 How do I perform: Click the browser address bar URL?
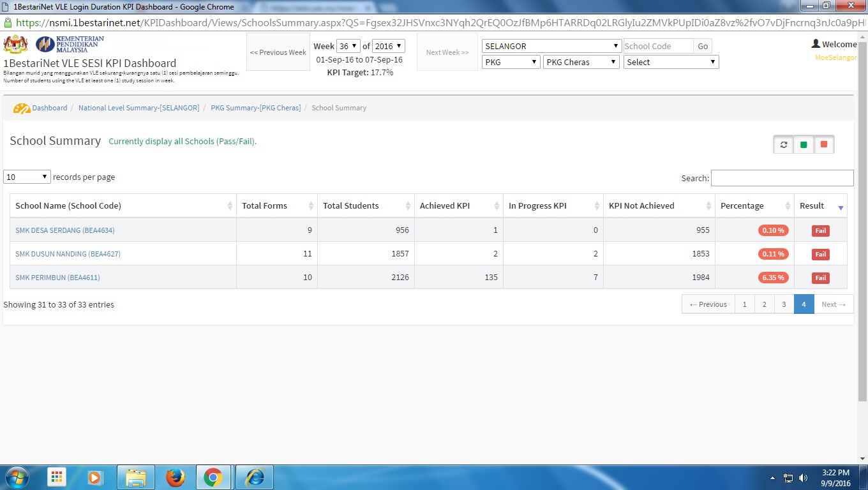(x=440, y=22)
